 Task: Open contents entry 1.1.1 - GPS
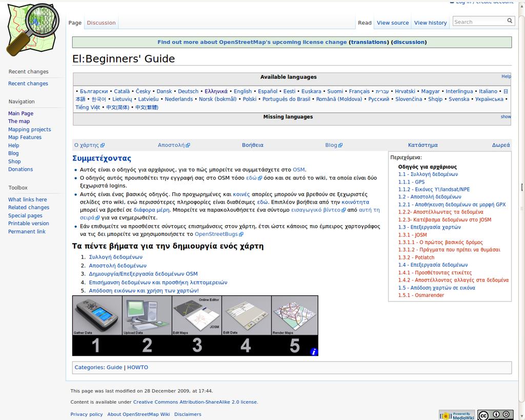coord(412,182)
